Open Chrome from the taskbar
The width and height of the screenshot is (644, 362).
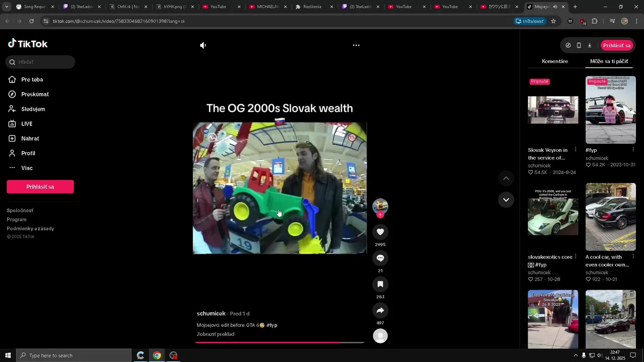157,355
